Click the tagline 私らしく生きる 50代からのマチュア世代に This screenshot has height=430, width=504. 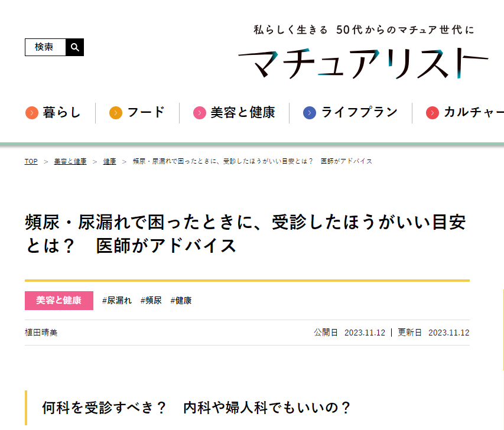point(364,30)
